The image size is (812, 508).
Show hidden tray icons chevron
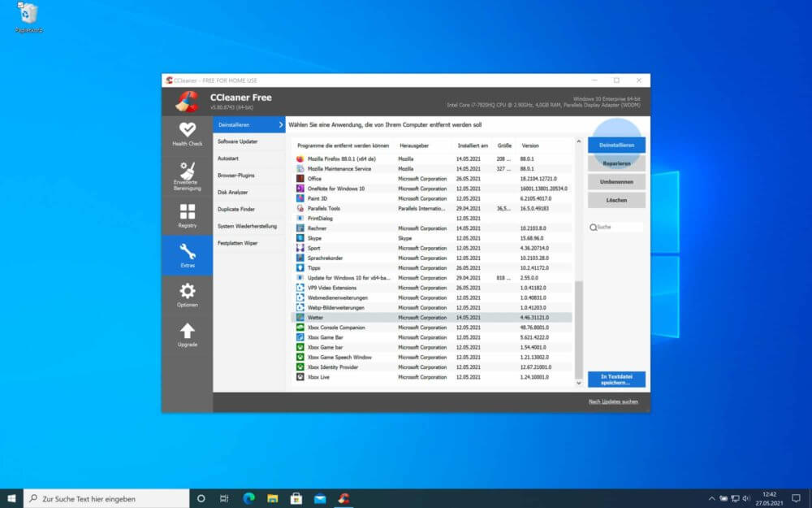[711, 499]
